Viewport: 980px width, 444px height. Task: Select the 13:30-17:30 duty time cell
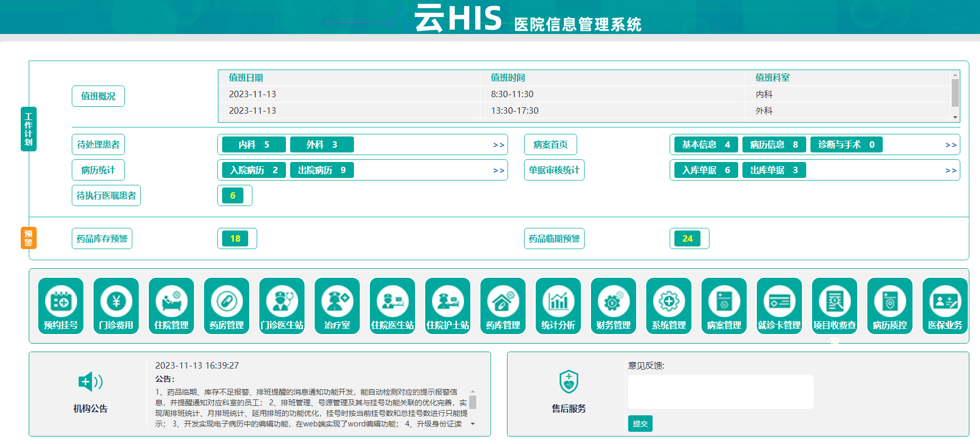tap(514, 110)
